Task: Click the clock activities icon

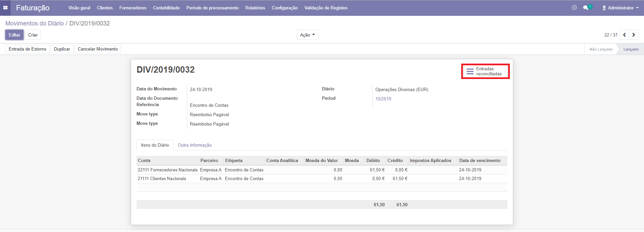Action: (574, 8)
